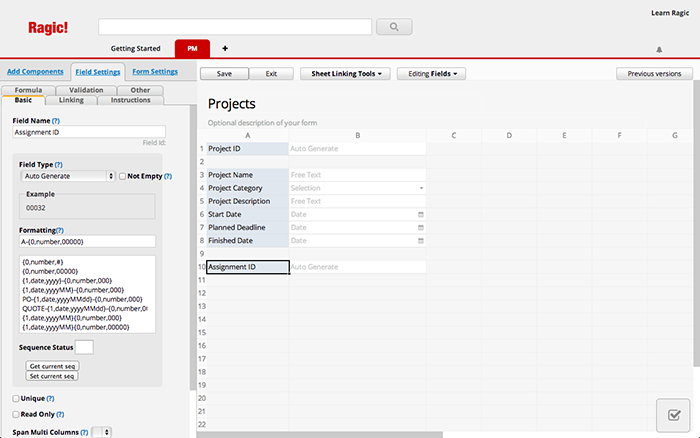Select the Finished Date label cell
Image resolution: width=700 pixels, height=438 pixels.
(247, 241)
